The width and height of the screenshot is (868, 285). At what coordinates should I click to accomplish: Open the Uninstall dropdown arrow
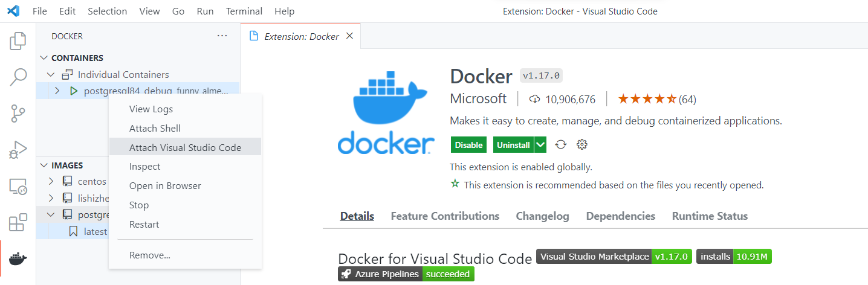pos(540,145)
